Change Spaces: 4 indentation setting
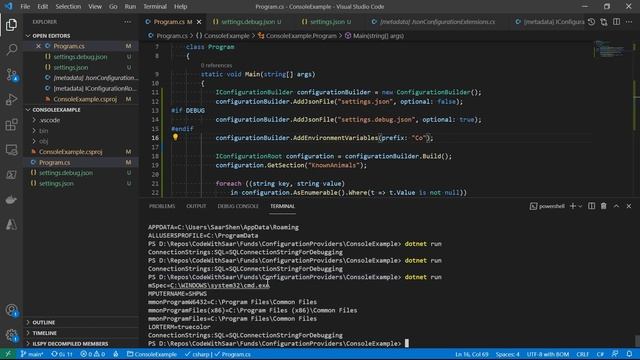This screenshot has width=640, height=360. [x=507, y=354]
